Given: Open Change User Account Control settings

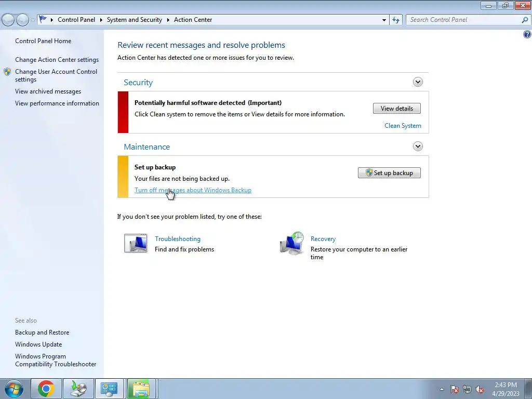Looking at the screenshot, I should click(56, 75).
